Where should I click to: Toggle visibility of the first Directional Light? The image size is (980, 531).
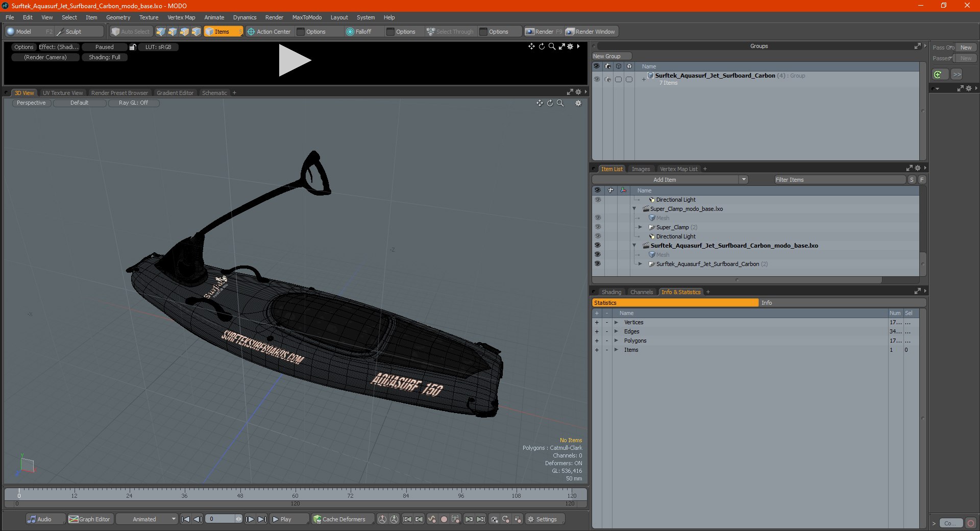coord(598,200)
